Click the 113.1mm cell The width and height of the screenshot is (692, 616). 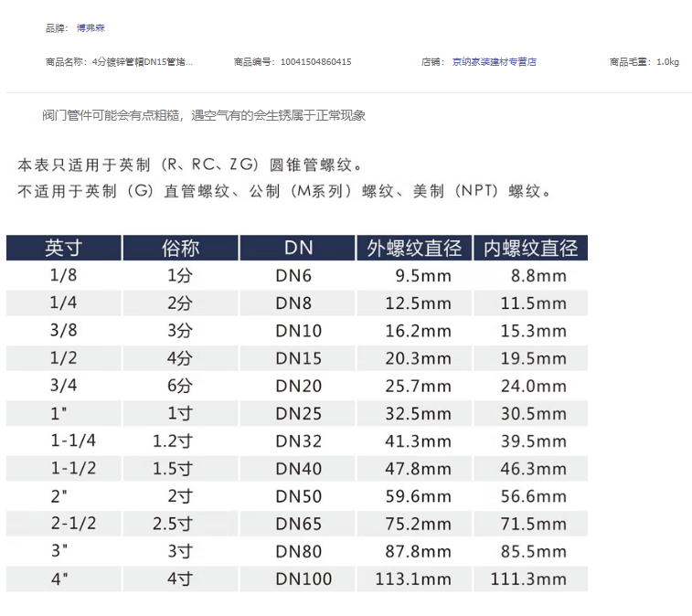click(x=413, y=579)
